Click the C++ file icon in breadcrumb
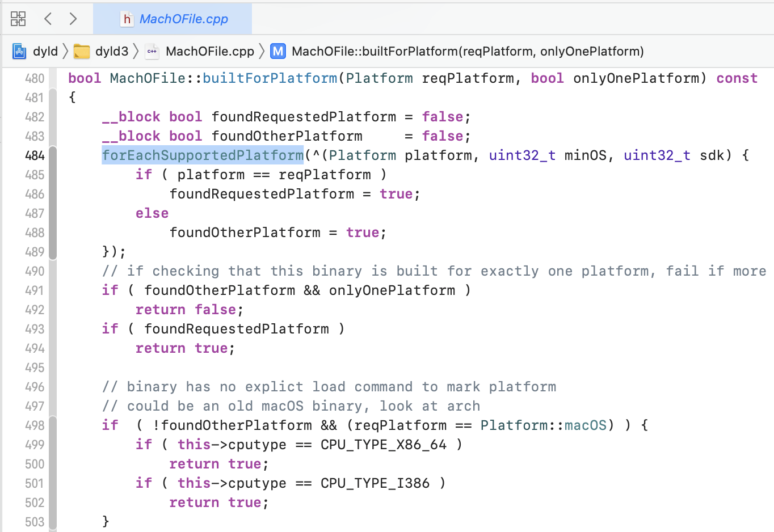774x532 pixels. click(x=152, y=52)
